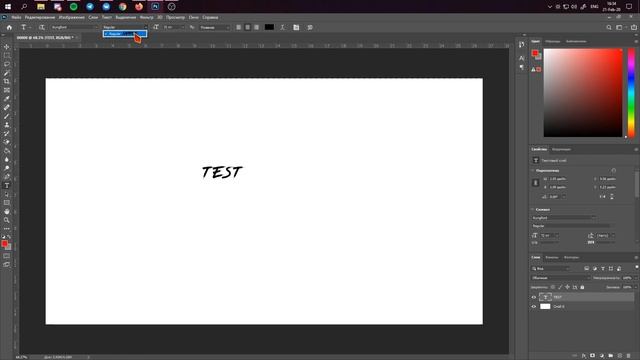Image resolution: width=640 pixels, height=360 pixels.
Task: Hide the white background layer
Action: pos(533,307)
